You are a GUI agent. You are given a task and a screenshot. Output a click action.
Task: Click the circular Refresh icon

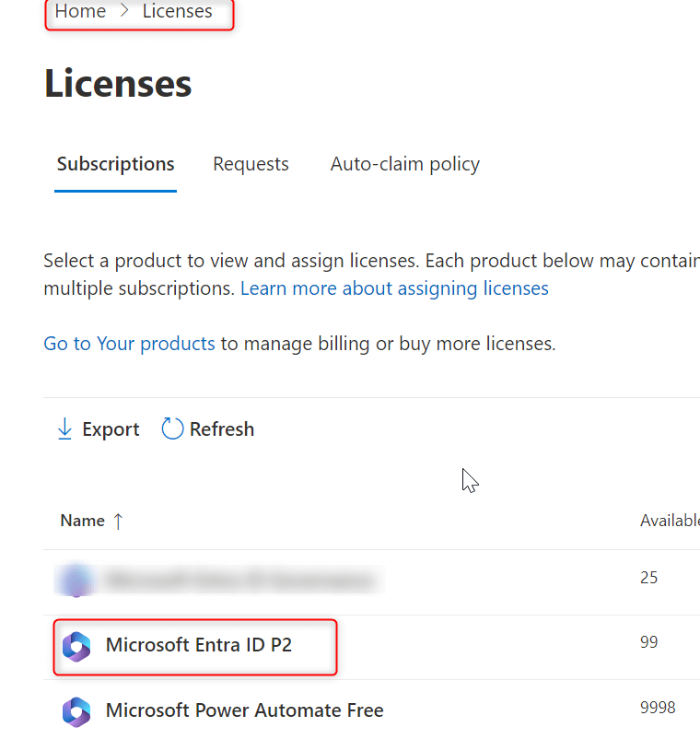[x=171, y=428]
